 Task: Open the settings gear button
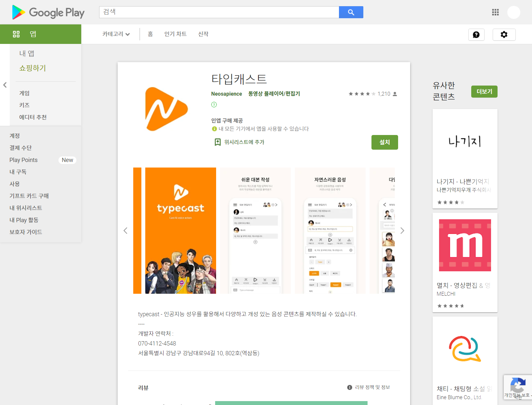(x=504, y=34)
